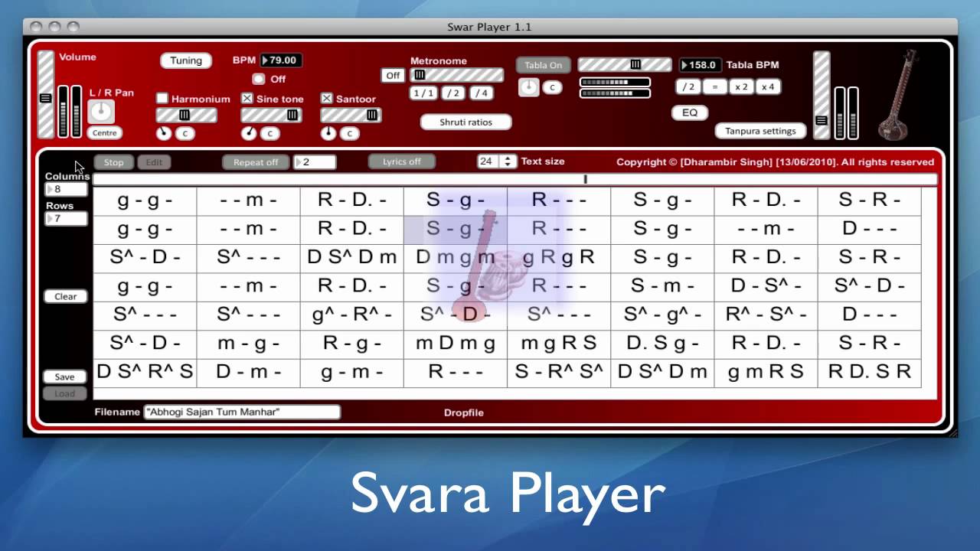This screenshot has width=980, height=551.
Task: Click cell 'g^ - R^ -' in grid
Action: click(x=352, y=315)
